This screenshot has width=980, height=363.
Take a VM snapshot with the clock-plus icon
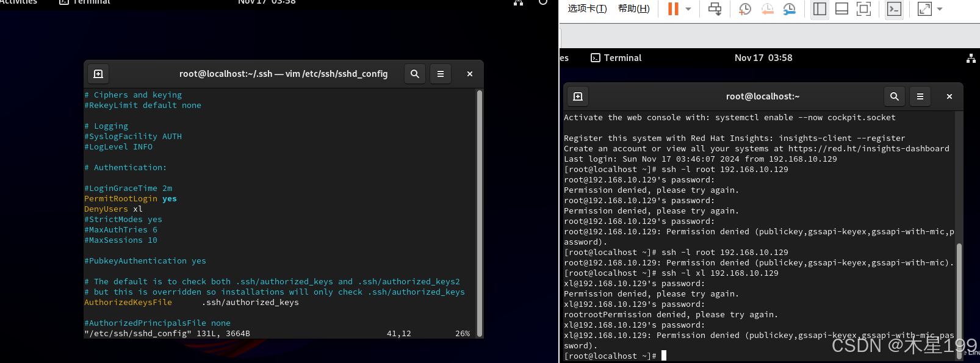[745, 9]
